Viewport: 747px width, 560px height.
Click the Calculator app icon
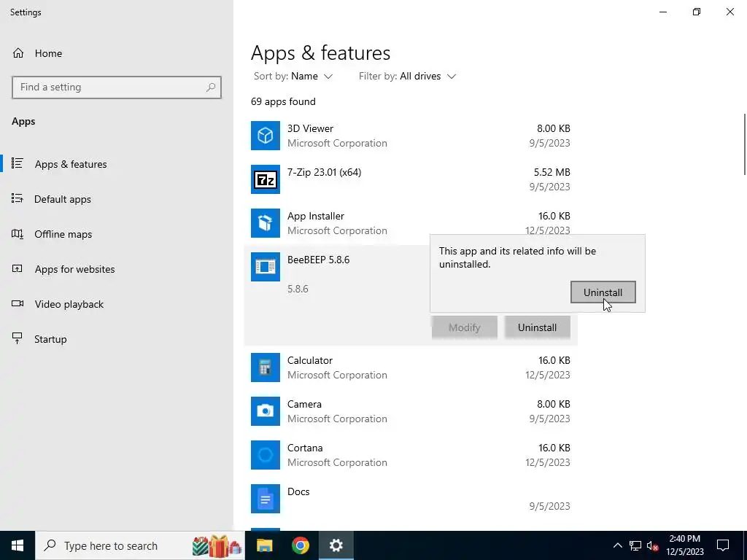[266, 367]
